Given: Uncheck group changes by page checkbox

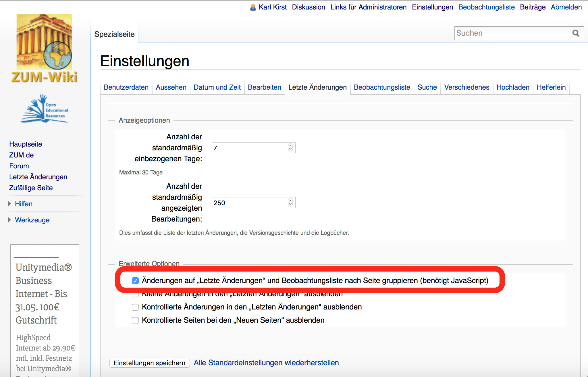Looking at the screenshot, I should [135, 281].
